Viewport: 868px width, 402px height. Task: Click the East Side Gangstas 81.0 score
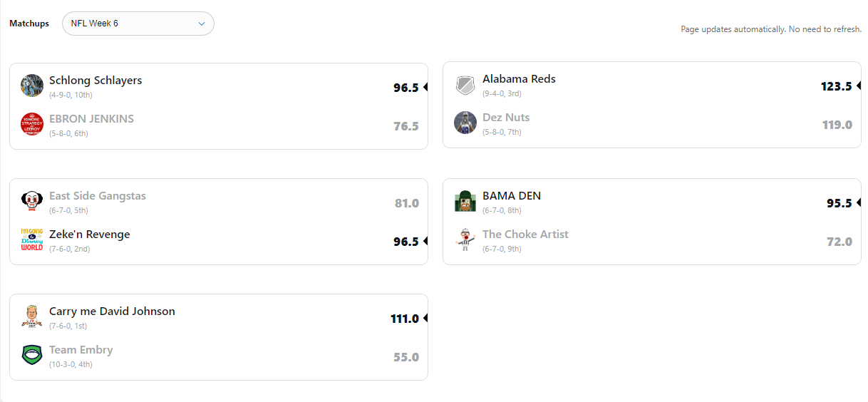406,203
